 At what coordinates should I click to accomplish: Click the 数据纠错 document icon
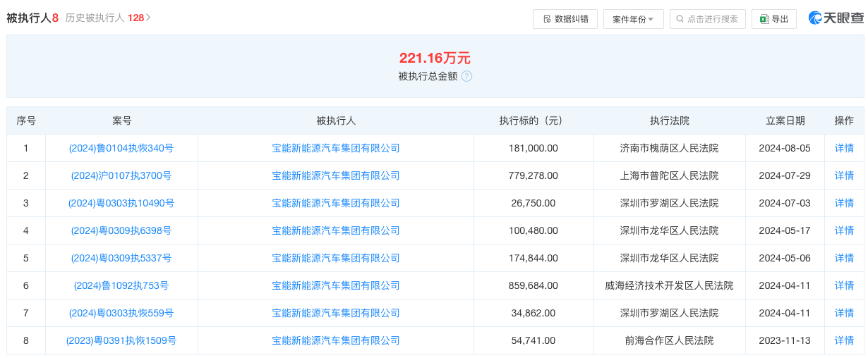coord(547,19)
